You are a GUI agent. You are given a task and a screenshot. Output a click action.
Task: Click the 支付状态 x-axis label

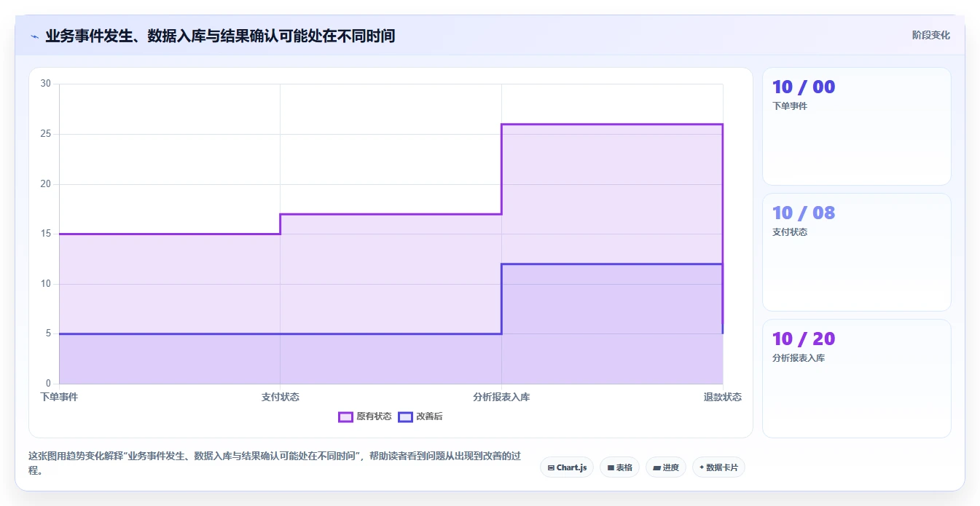pos(280,397)
